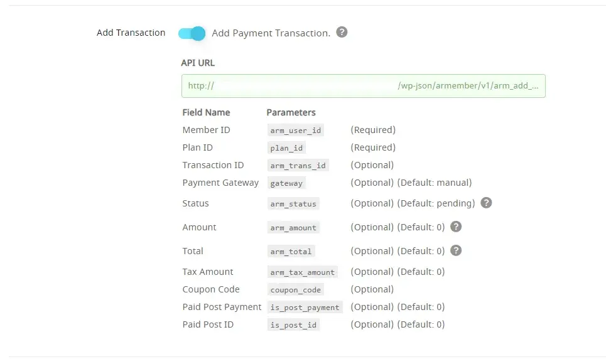Click the API URL input field
Screen dimensions: 606x364
click(363, 86)
